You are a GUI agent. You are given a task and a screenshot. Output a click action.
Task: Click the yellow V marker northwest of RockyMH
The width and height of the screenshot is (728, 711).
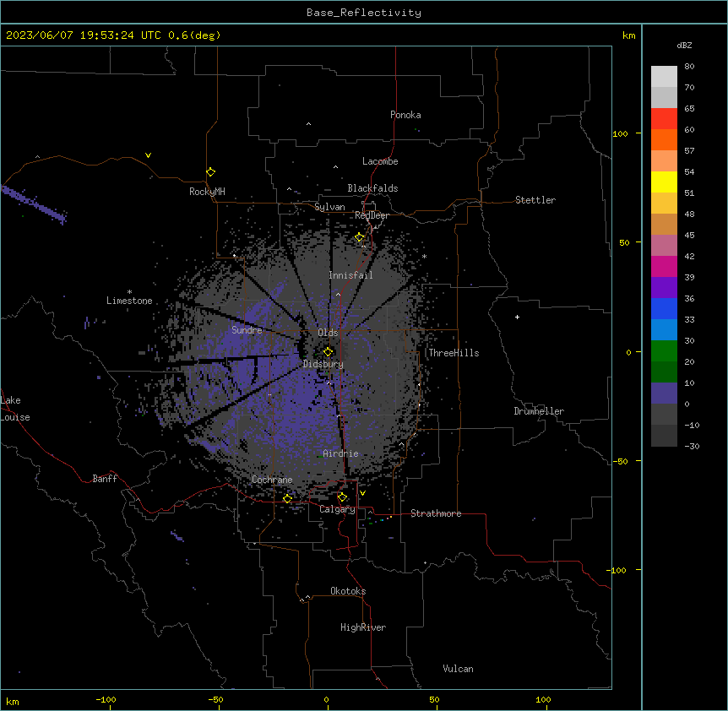coord(148,155)
